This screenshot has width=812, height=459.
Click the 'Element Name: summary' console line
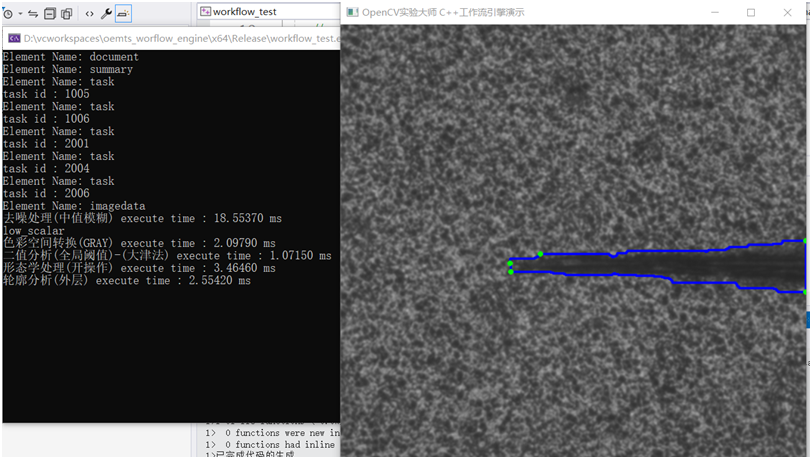point(68,69)
